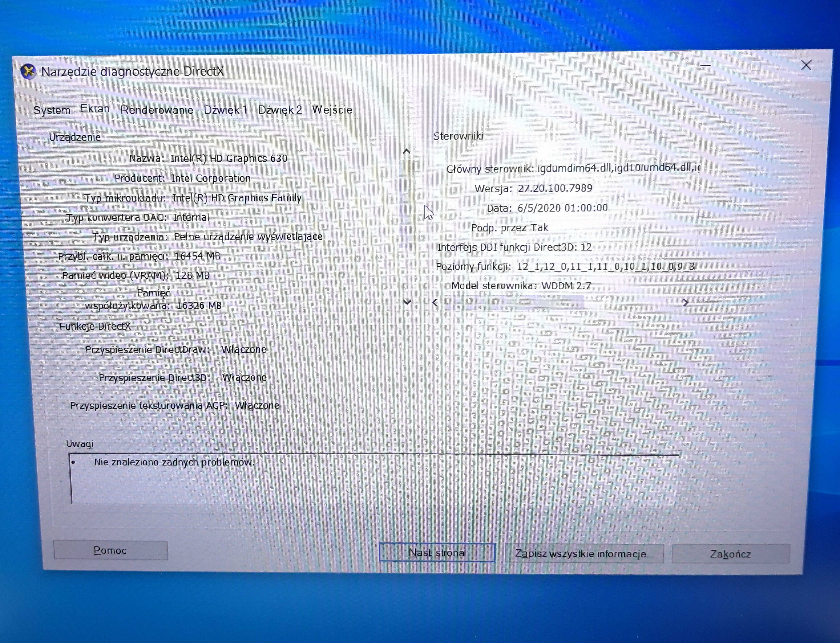Viewport: 840px width, 643px height.
Task: Click the 'Internal' DAC converter value
Action: click(x=191, y=217)
